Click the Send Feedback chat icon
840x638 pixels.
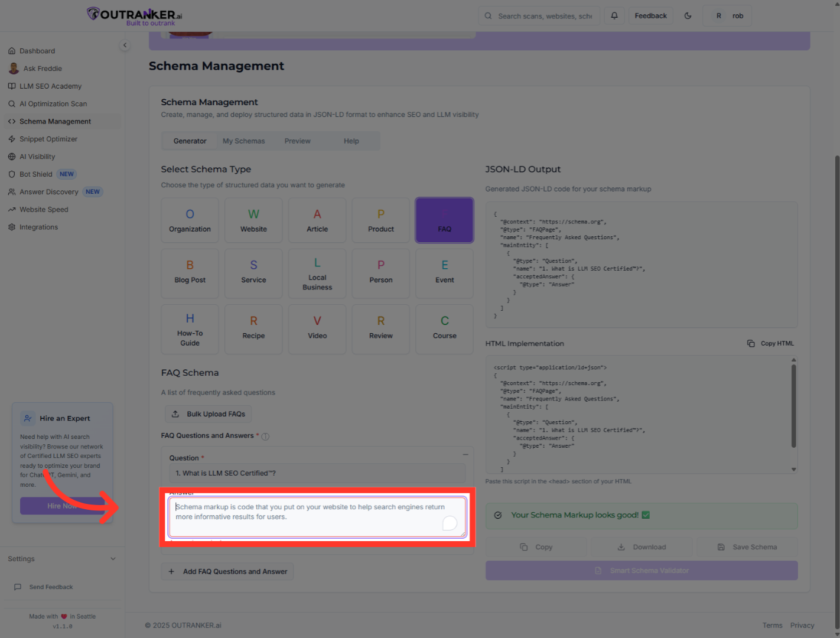[x=18, y=587]
